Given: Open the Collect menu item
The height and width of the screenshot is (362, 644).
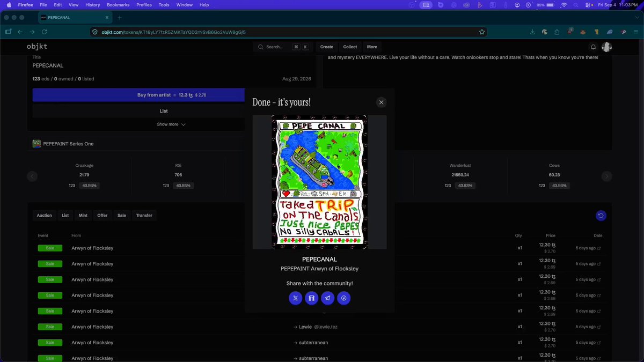Looking at the screenshot, I should (x=350, y=47).
